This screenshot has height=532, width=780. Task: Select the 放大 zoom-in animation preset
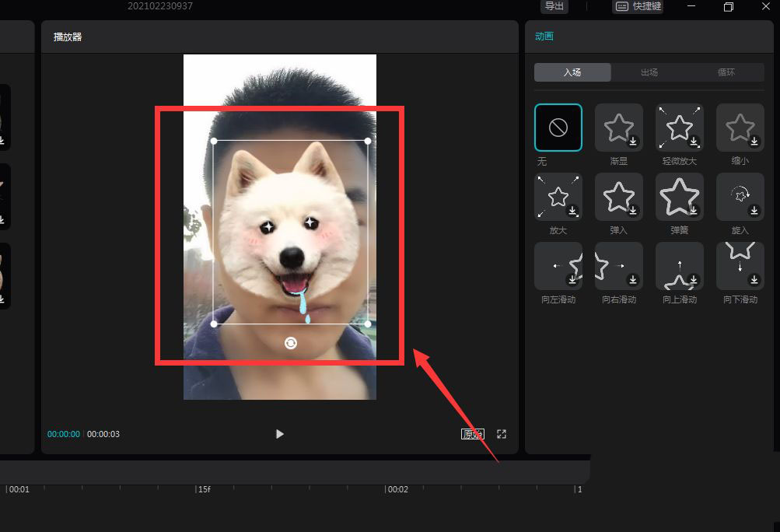[x=558, y=197]
